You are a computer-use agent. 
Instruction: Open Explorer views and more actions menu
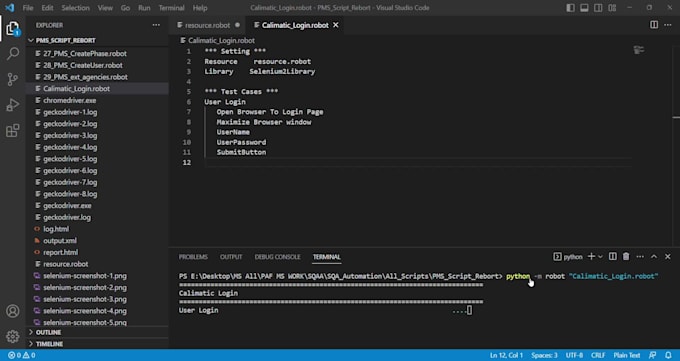coord(156,25)
